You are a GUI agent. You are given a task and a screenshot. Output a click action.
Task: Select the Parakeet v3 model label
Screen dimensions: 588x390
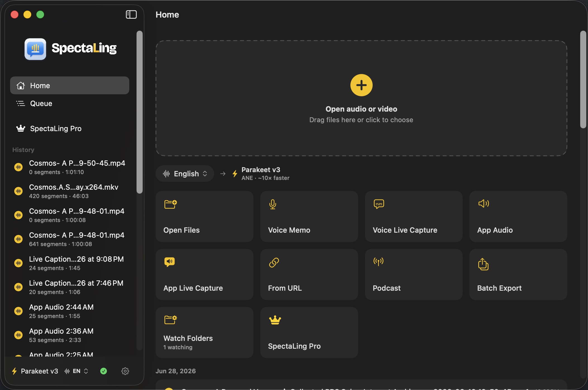click(261, 170)
